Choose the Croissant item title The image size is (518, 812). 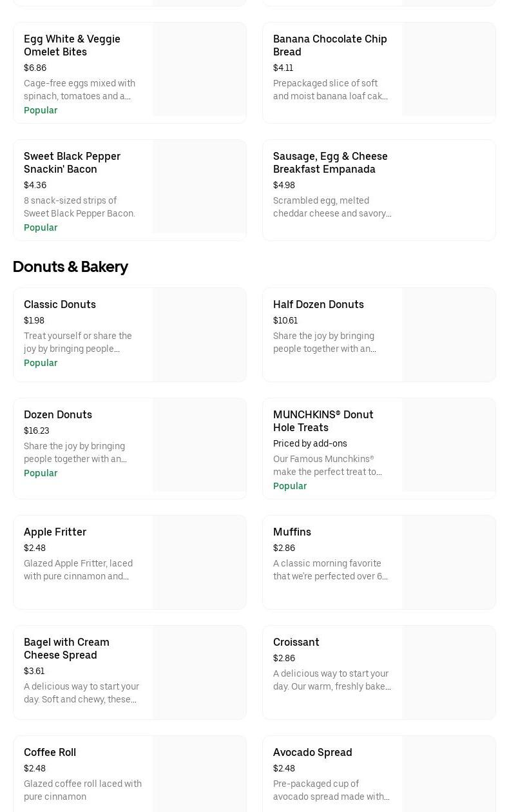296,642
